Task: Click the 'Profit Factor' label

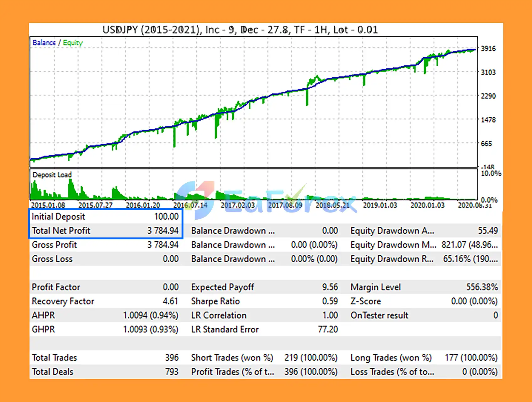Action: 56,287
